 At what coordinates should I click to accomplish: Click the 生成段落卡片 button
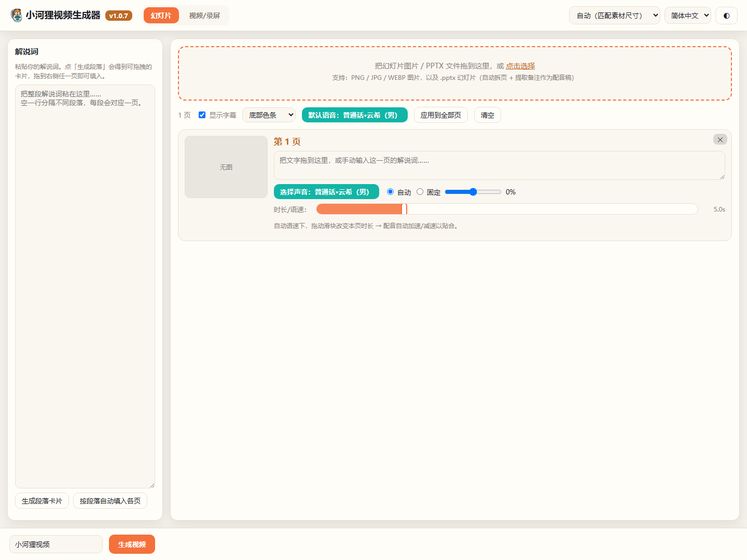42,501
